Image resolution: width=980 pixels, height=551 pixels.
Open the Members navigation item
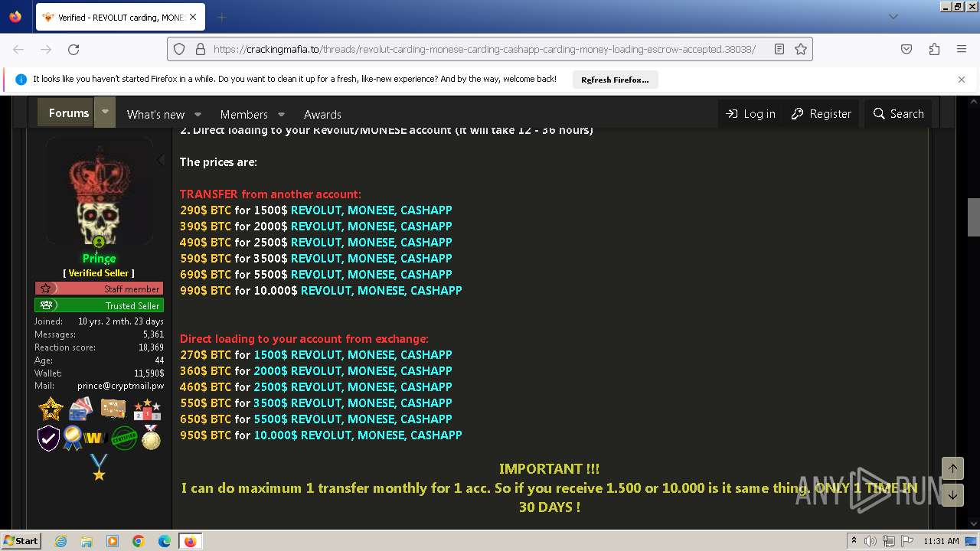click(x=243, y=114)
